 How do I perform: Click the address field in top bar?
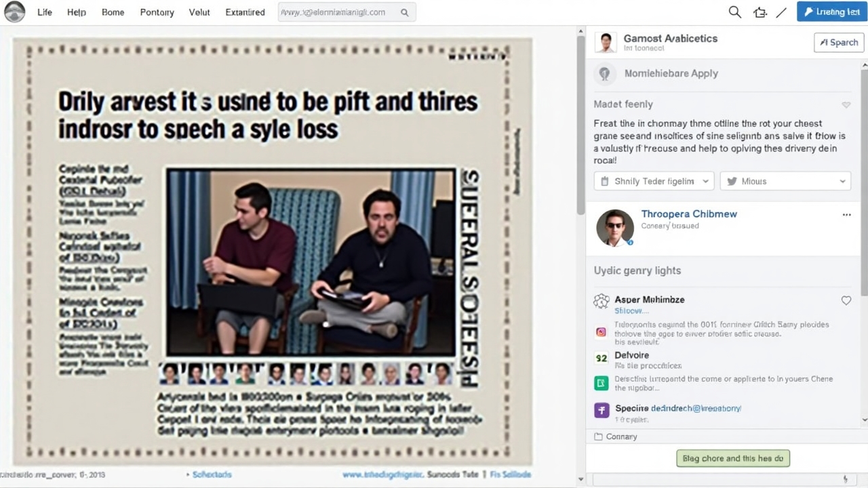click(347, 12)
